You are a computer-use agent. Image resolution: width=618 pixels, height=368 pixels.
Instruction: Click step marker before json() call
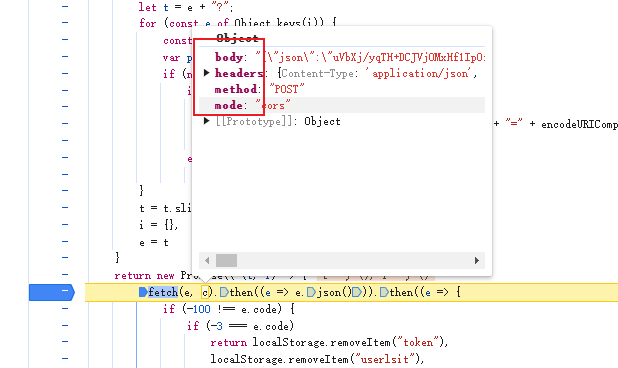click(311, 292)
